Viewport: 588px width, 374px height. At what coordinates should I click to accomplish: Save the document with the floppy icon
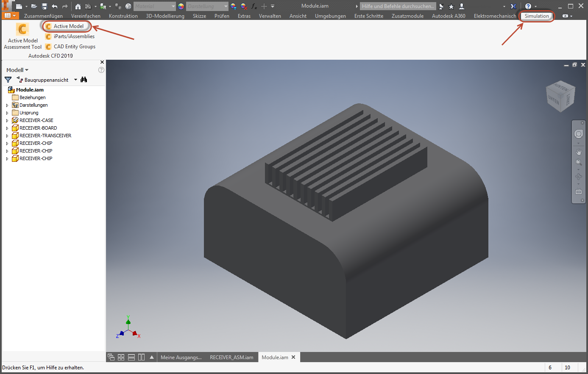click(45, 6)
